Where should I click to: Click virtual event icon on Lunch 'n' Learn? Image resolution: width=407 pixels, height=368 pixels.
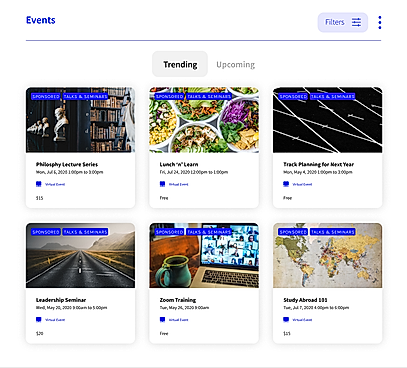[162, 184]
